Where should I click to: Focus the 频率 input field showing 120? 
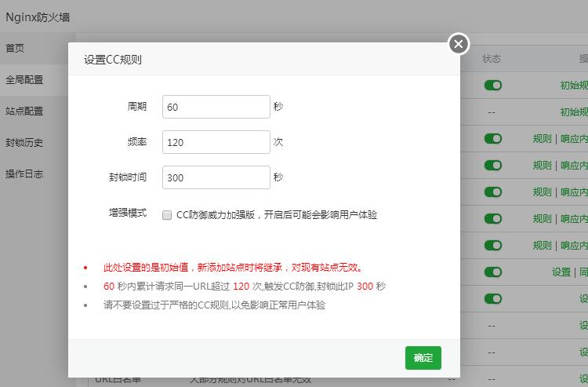tap(216, 142)
